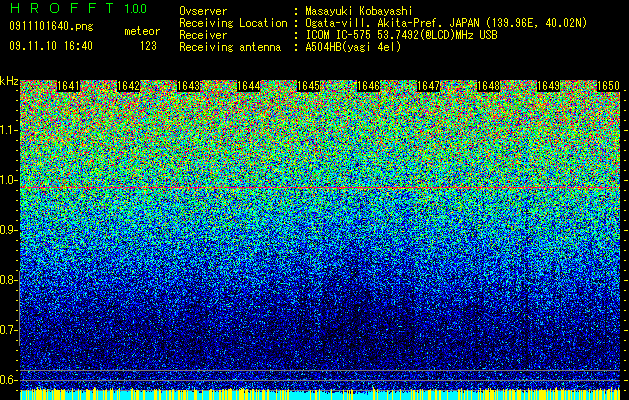The image size is (629, 400).
Task: Click the HROFFT 1.0.0 title
Action: coord(79,8)
